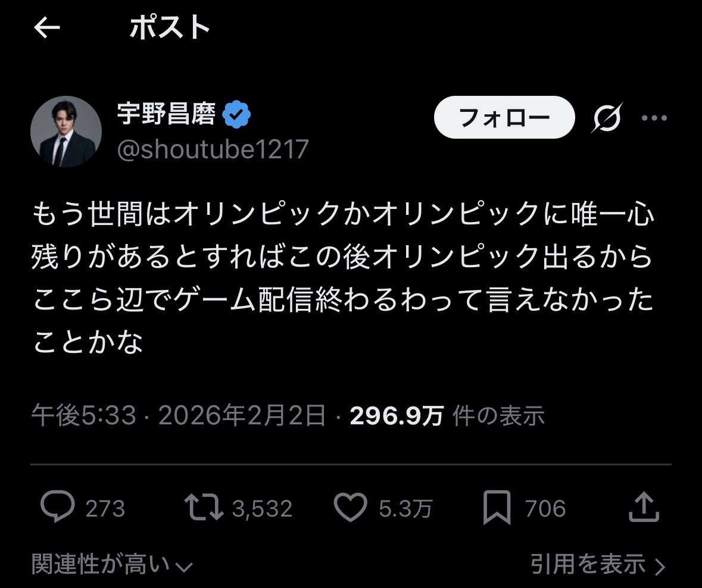The height and width of the screenshot is (588, 702).
Task: Tap the share upload icon
Action: point(644,507)
